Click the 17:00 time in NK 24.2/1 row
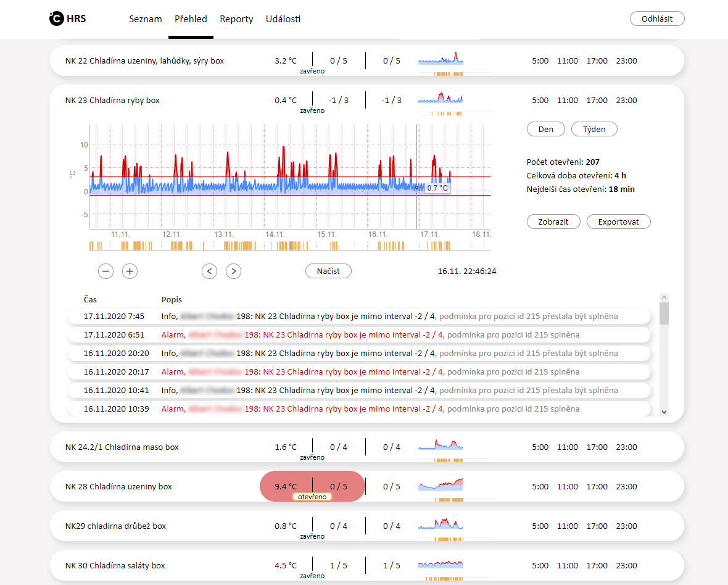 [597, 447]
